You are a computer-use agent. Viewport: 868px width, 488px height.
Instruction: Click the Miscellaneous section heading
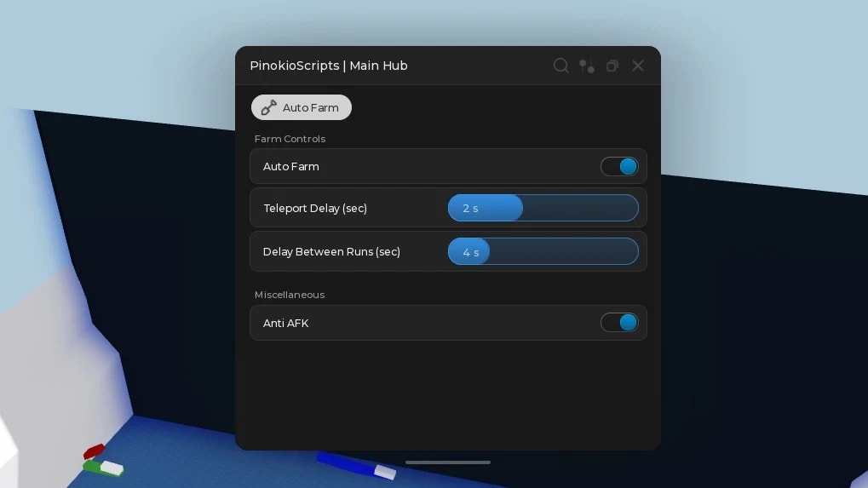click(290, 295)
